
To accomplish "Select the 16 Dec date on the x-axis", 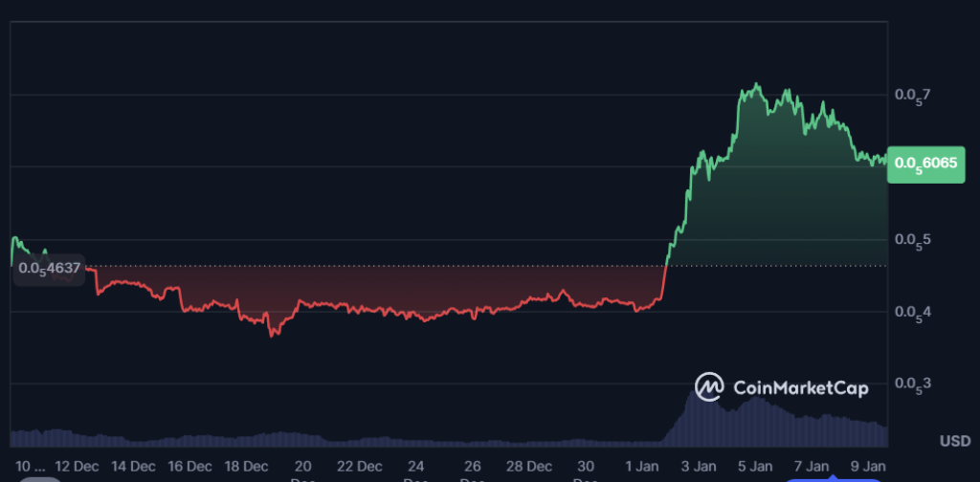I will click(x=189, y=466).
